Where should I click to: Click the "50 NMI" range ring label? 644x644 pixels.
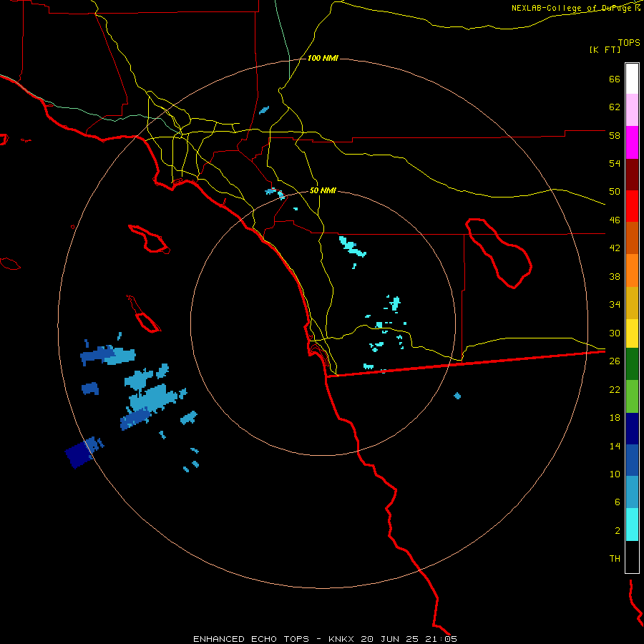coord(323,190)
